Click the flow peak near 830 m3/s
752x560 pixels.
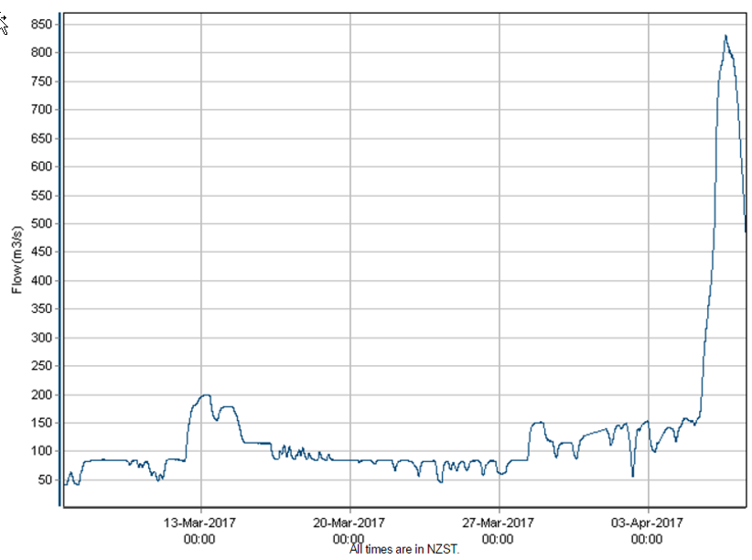pyautogui.click(x=725, y=37)
